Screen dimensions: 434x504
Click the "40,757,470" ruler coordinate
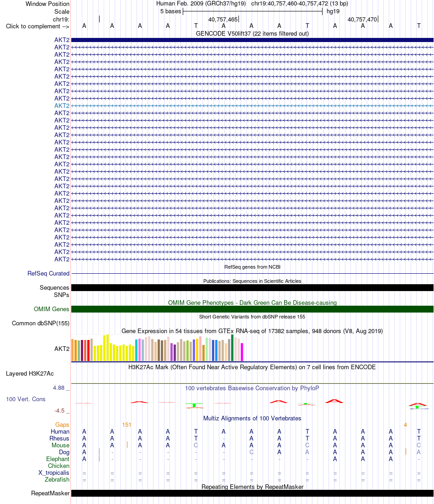(x=362, y=19)
